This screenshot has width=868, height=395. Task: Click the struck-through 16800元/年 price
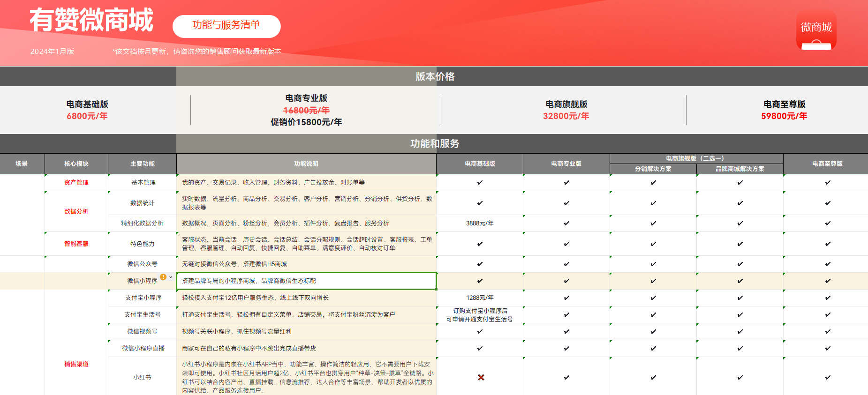[x=306, y=110]
